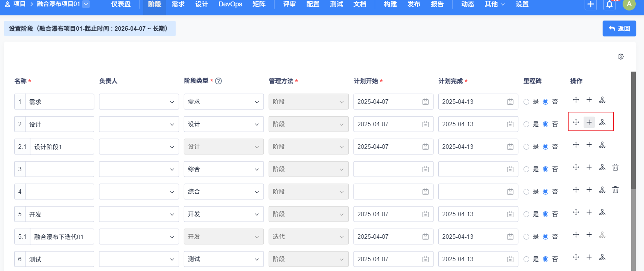Show help for 阶段类型
The image size is (644, 271).
[x=218, y=81]
